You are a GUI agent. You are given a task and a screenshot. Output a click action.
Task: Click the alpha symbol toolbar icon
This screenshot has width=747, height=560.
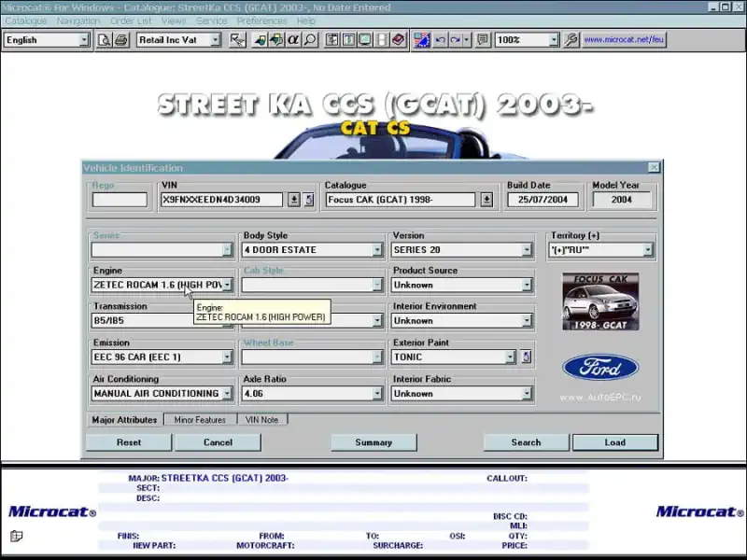point(292,40)
